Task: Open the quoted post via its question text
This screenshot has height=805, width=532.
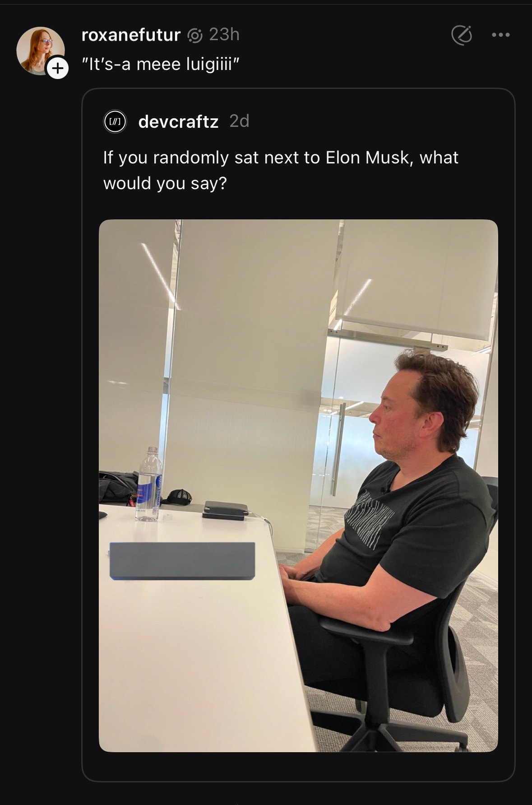Action: click(281, 170)
